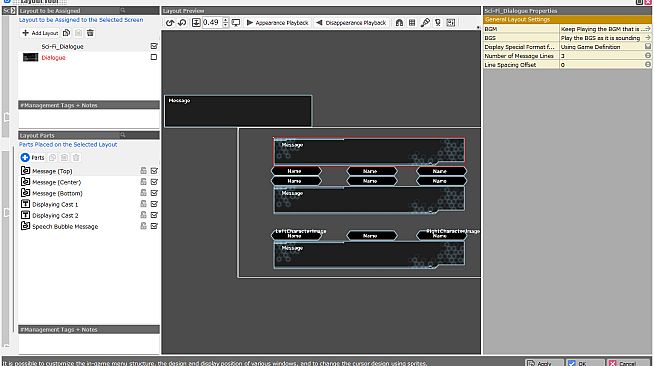Toggle visibility checkbox for Displaying Cast 2
654x366 pixels.
pos(154,215)
